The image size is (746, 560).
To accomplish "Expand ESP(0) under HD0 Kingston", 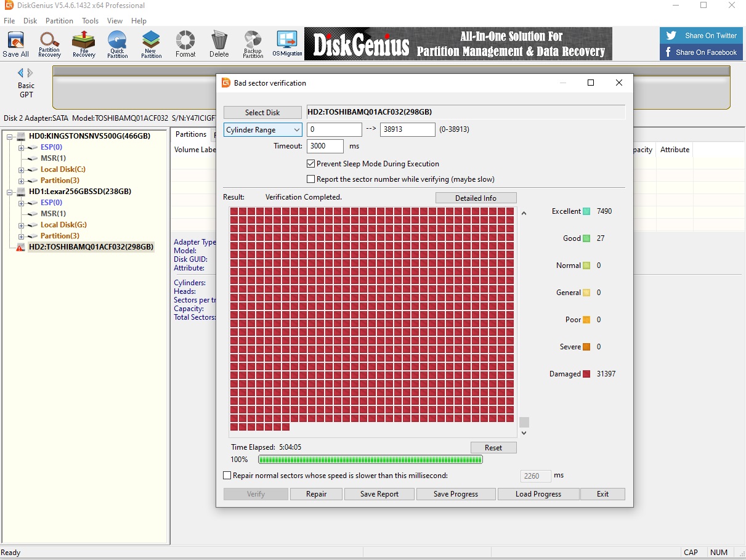I will (21, 148).
